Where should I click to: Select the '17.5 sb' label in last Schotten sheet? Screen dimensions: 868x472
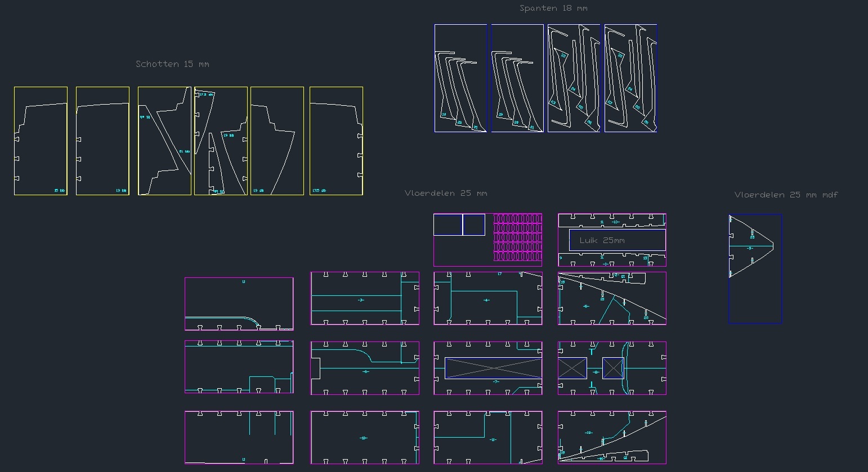(319, 191)
